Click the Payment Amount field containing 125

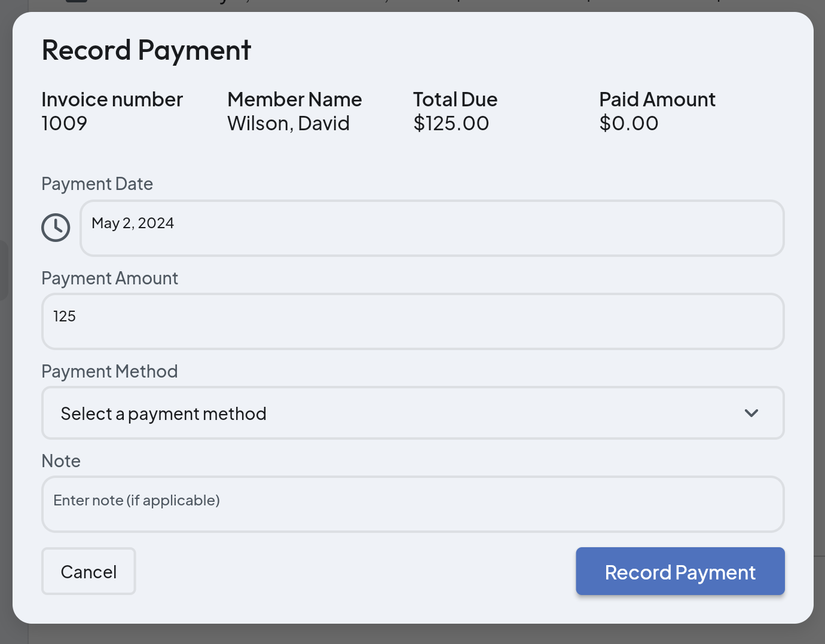tap(412, 321)
